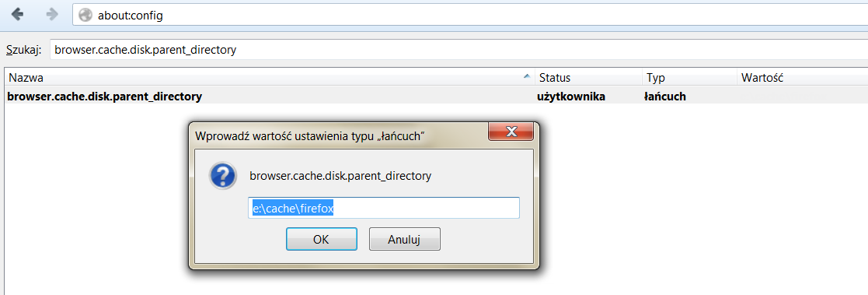868x295 pixels.
Task: Sort preferences by Typ column
Action: click(690, 78)
